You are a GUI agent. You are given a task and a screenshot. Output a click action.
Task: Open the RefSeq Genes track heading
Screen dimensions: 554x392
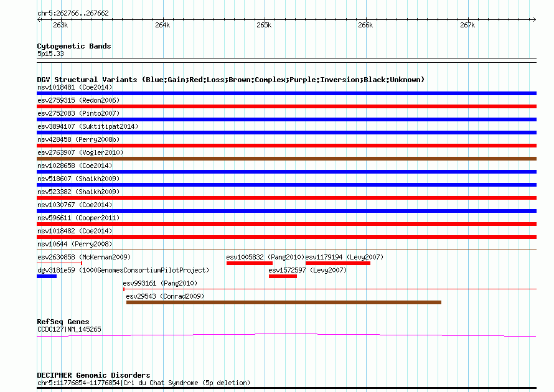tap(63, 322)
